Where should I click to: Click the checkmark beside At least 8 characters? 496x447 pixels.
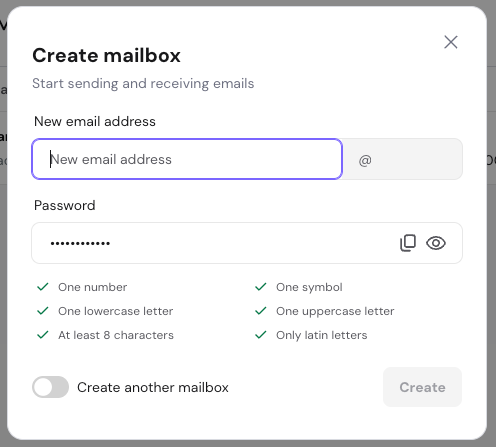pos(43,335)
